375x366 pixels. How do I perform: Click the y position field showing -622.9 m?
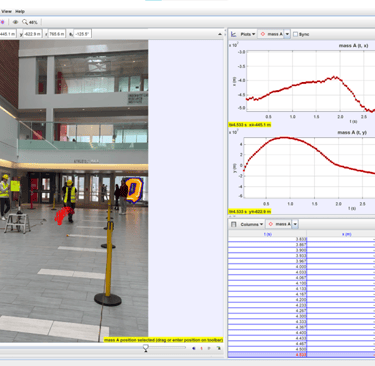click(32, 34)
